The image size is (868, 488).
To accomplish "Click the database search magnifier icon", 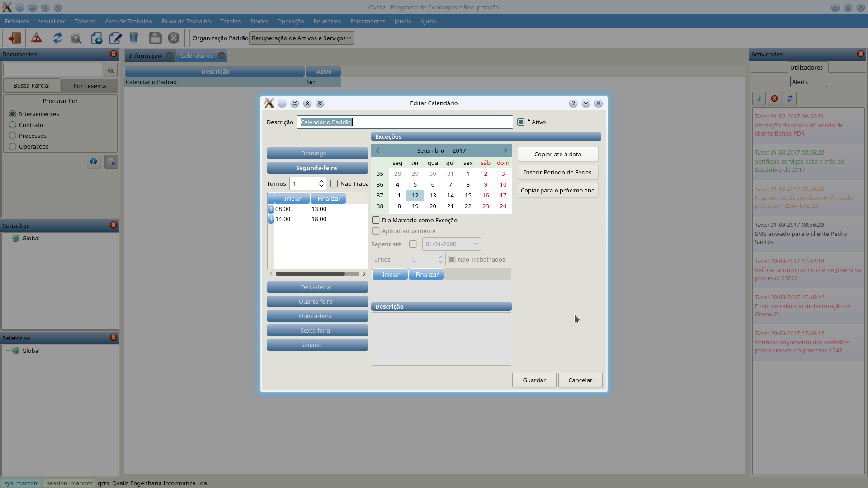I will pyautogui.click(x=76, y=38).
